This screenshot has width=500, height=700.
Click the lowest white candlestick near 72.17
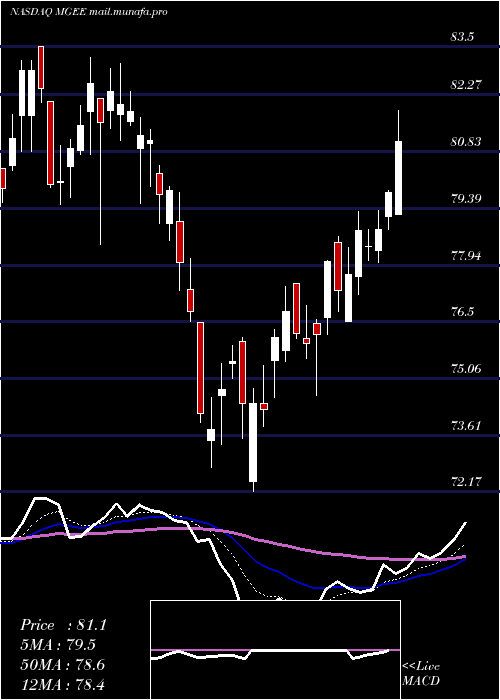pos(253,442)
